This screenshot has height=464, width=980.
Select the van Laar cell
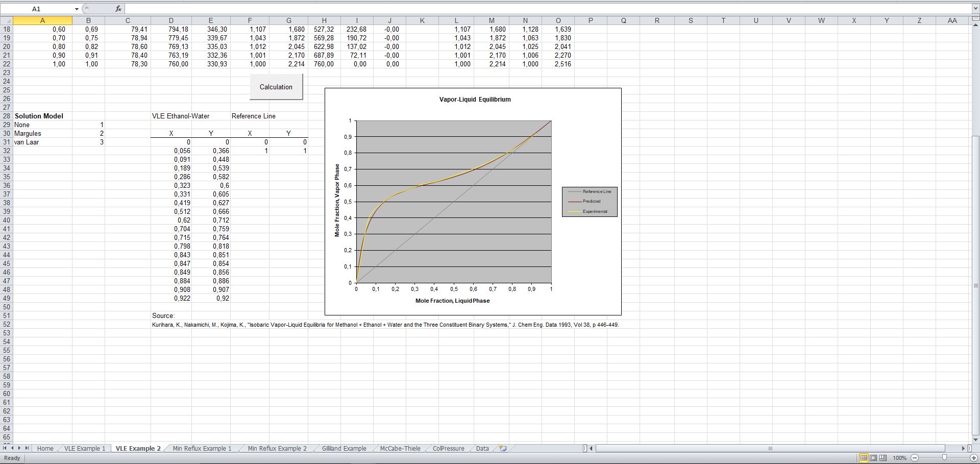[43, 142]
